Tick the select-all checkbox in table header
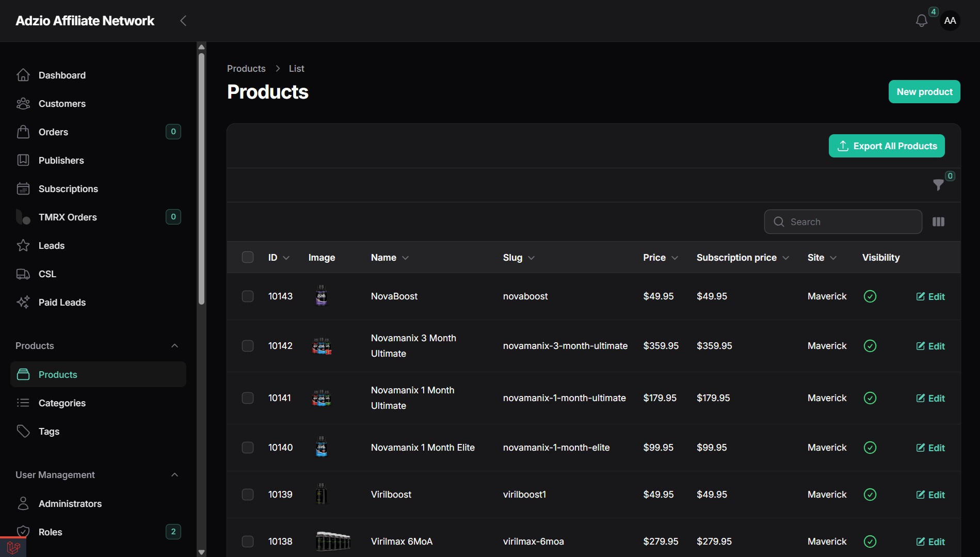 248,257
